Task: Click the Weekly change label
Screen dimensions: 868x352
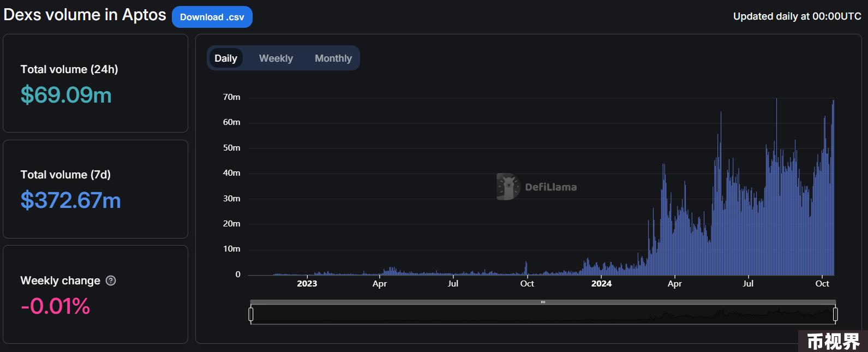Action: 60,281
